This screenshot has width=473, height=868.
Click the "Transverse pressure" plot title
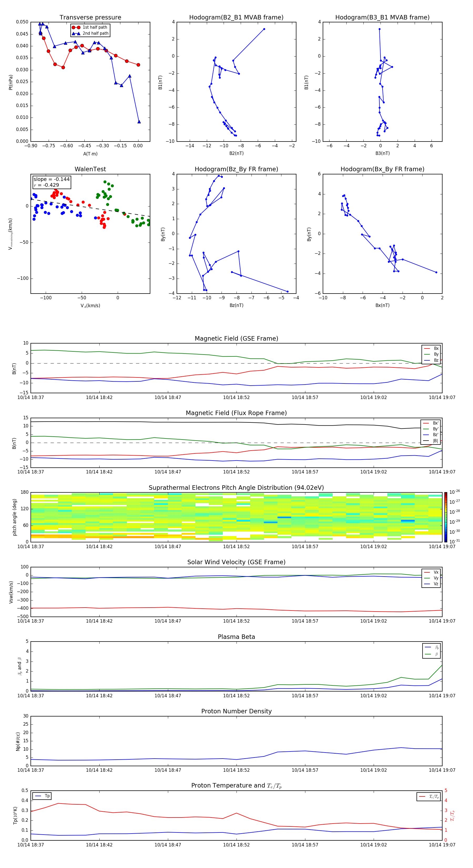(x=90, y=18)
